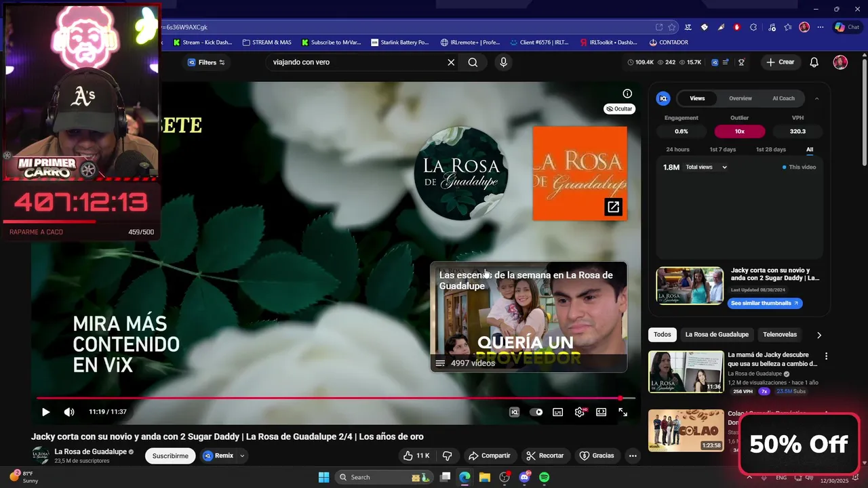The image size is (868, 488).
Task: Collapse the vidIQ panel chevron
Action: 816,98
